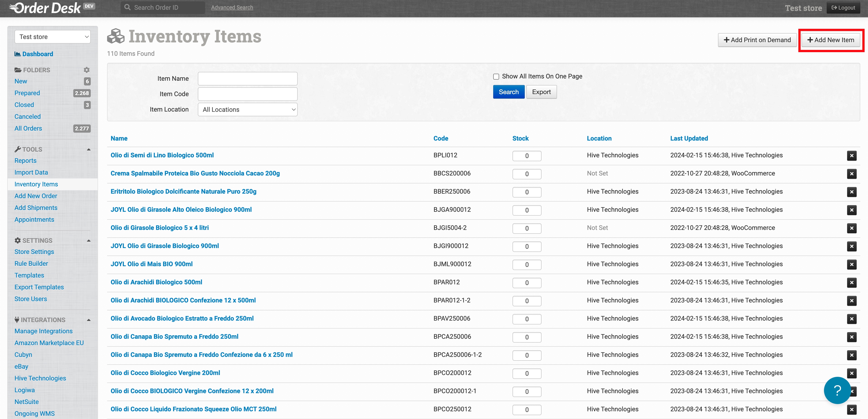Sort table by Stock column header
This screenshot has height=419, width=868.
[x=520, y=139]
